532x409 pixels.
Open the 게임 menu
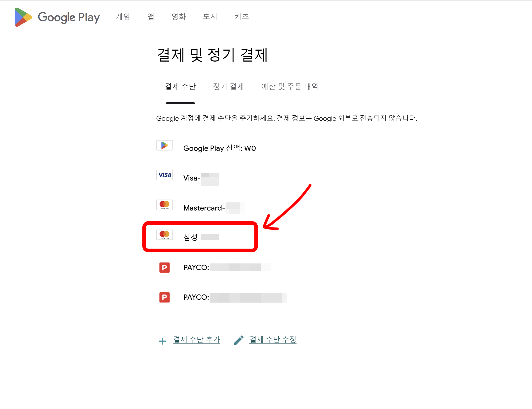[x=123, y=17]
